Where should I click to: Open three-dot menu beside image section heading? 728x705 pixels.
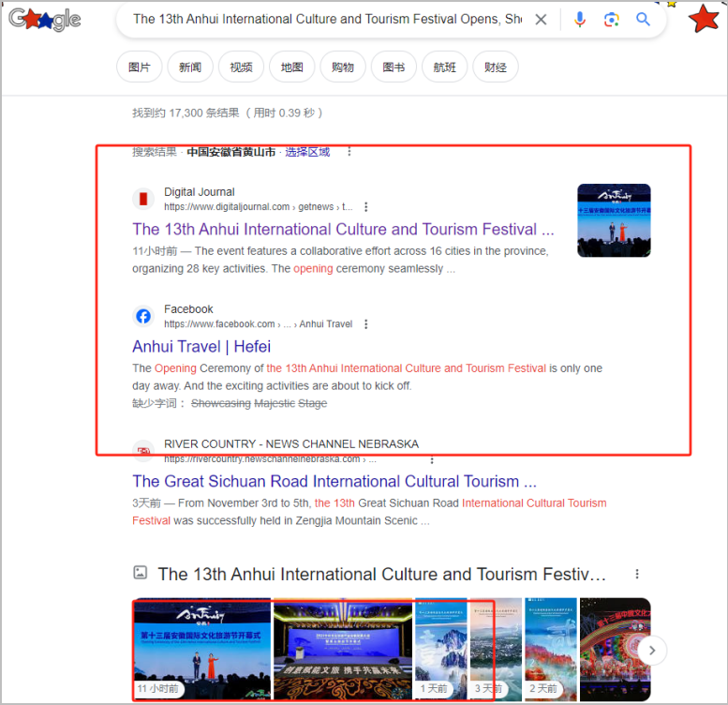pos(637,574)
